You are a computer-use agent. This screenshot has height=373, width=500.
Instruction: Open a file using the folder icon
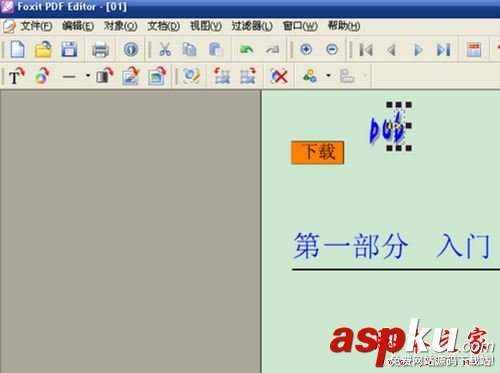pyautogui.click(x=43, y=50)
